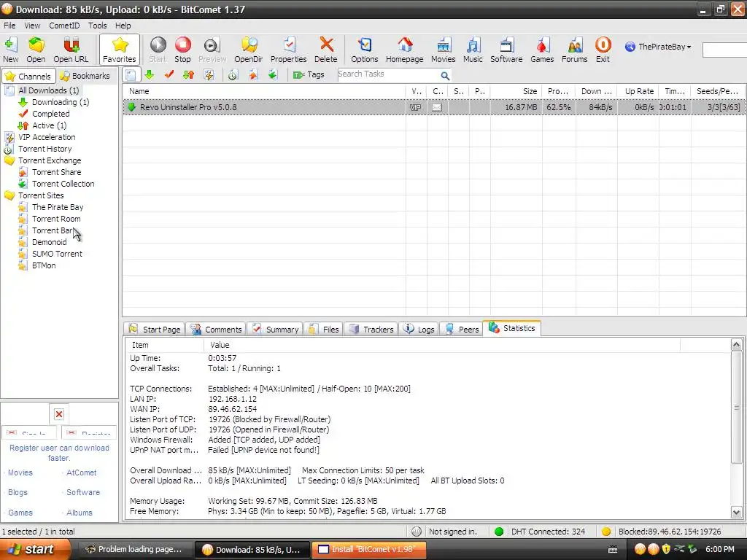This screenshot has height=560, width=747.
Task: Select the Downloading (1) tree item
Action: point(61,102)
